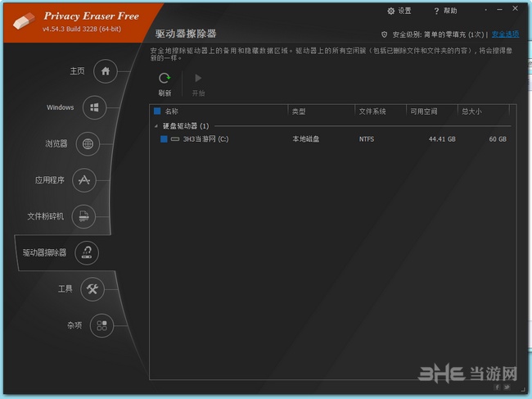Image resolution: width=532 pixels, height=399 pixels.
Task: Sort by 类型 column header
Action: (x=299, y=111)
